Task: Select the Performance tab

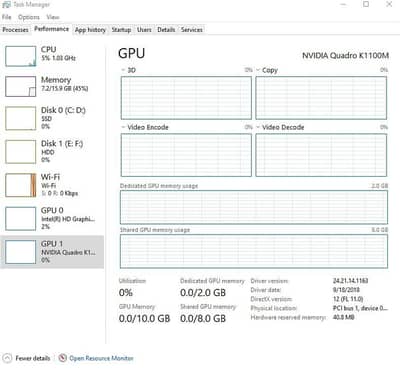Action: [52, 29]
